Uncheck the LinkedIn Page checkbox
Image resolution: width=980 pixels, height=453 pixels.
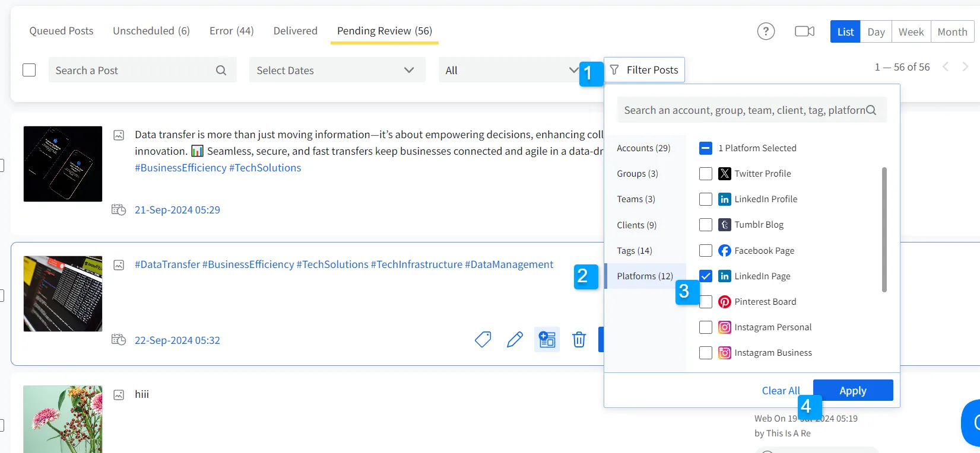[706, 276]
